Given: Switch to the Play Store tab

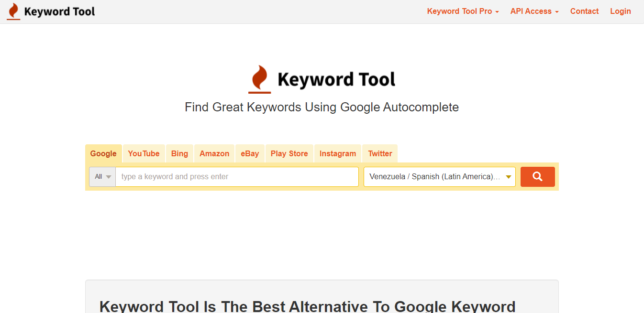Looking at the screenshot, I should [x=289, y=153].
